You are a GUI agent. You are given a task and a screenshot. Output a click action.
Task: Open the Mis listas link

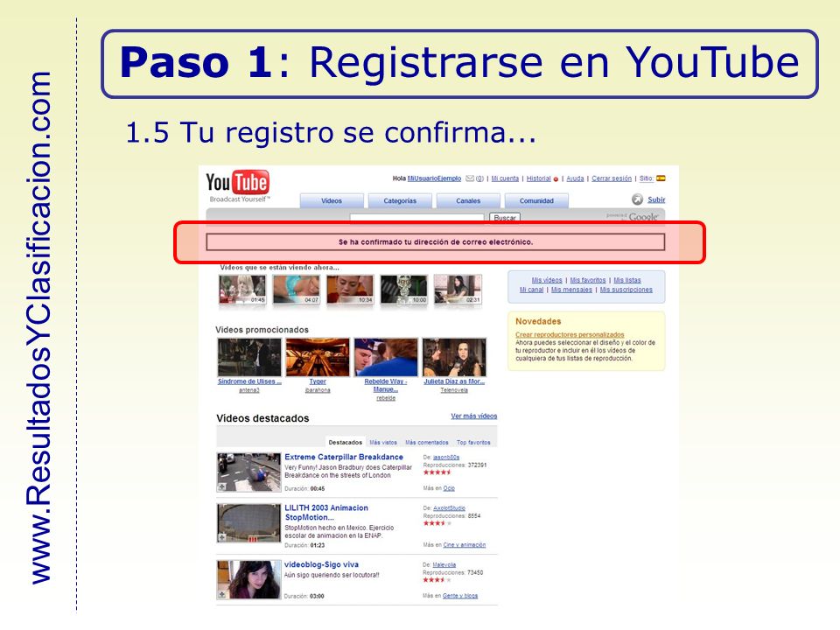coord(626,280)
